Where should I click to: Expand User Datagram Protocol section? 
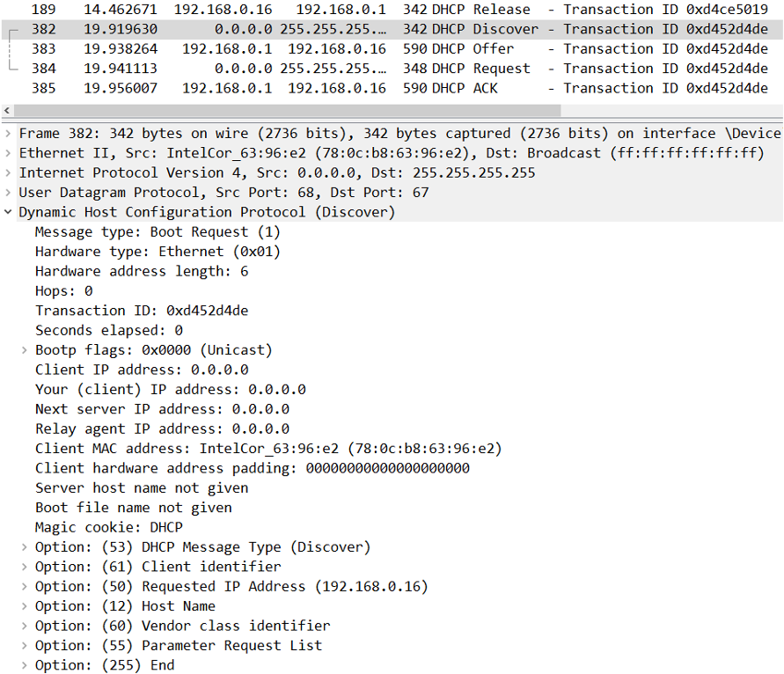(8, 193)
